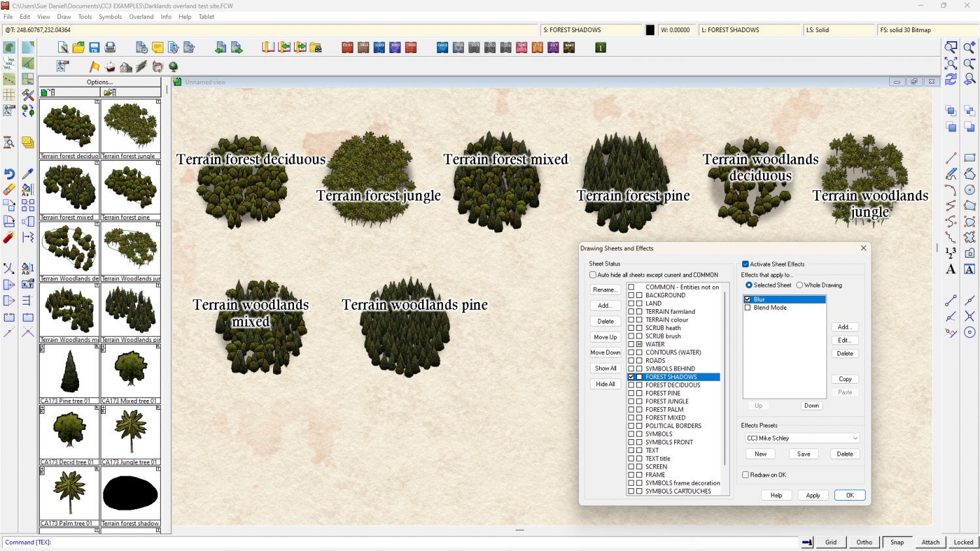
Task: Select the Selected Sheet radio button
Action: (x=749, y=285)
